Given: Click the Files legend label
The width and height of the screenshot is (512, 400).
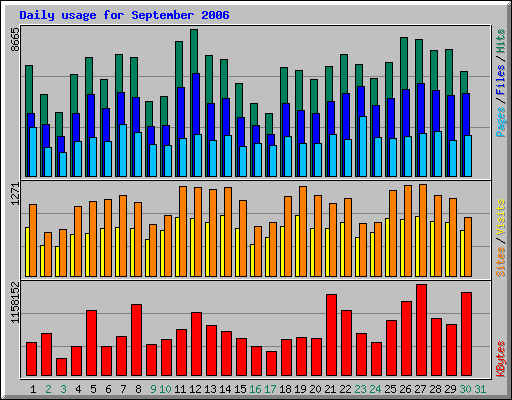Looking at the screenshot, I should click(500, 80).
